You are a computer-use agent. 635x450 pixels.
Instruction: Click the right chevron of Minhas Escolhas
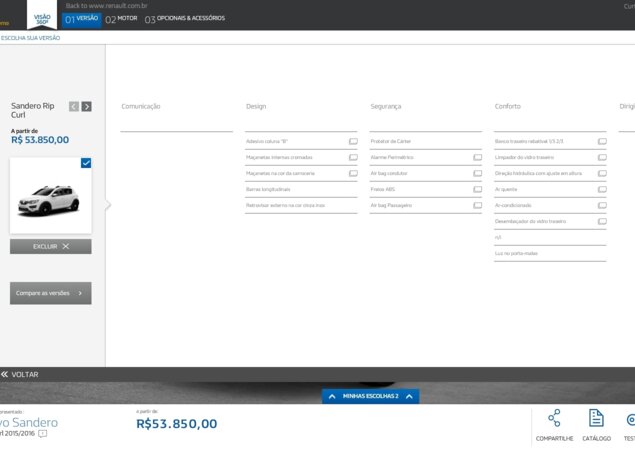(409, 397)
